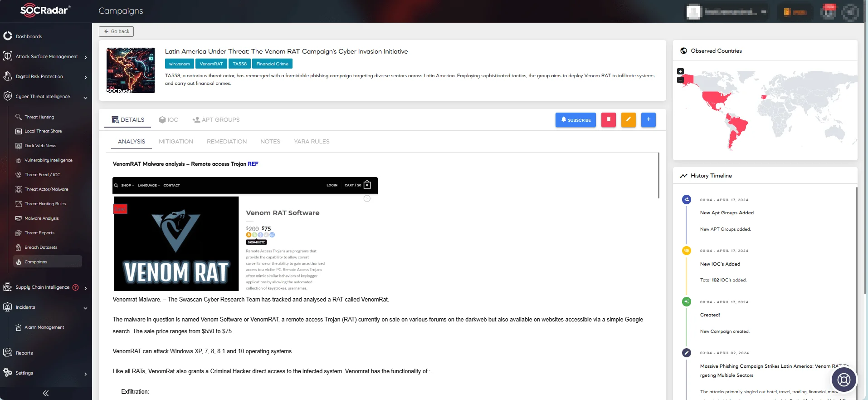Open the REF link in analysis
Image resolution: width=868 pixels, height=400 pixels.
(253, 164)
